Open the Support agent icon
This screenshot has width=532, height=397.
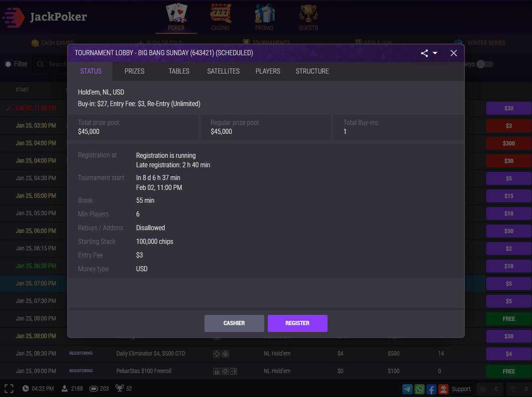443,389
